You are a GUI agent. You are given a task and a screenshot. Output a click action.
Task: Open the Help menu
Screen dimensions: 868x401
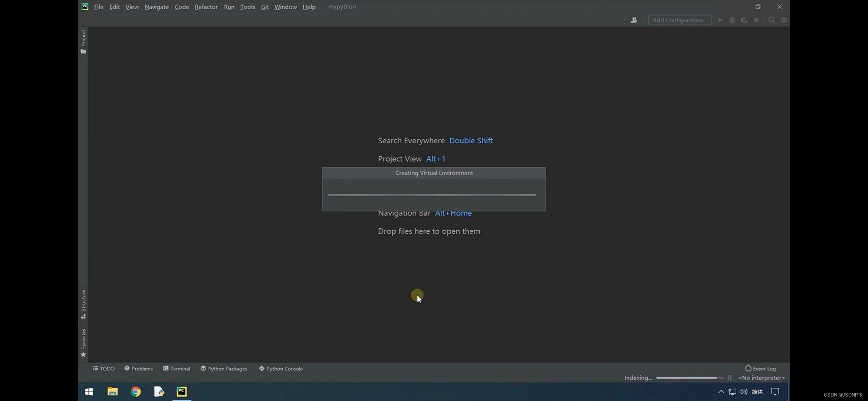tap(309, 7)
